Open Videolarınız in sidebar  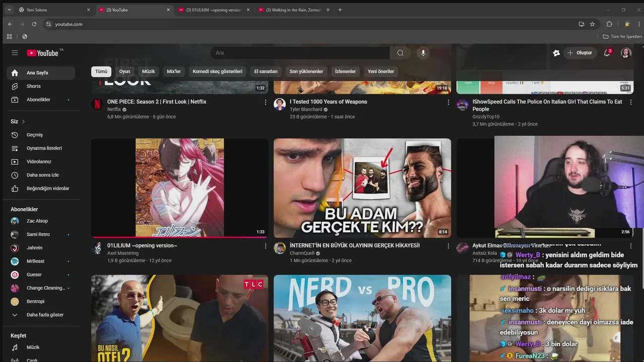pos(41,161)
